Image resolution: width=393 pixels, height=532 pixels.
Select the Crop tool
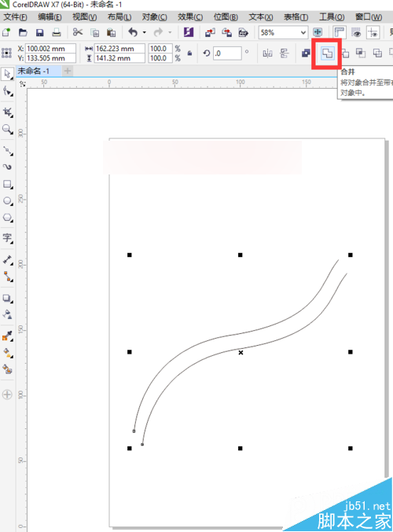click(x=7, y=112)
